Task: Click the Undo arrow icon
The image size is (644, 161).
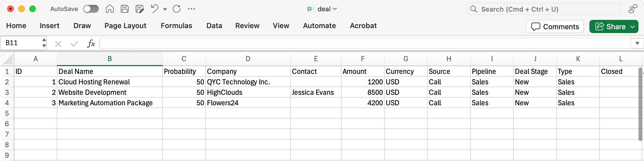Action: 155,9
